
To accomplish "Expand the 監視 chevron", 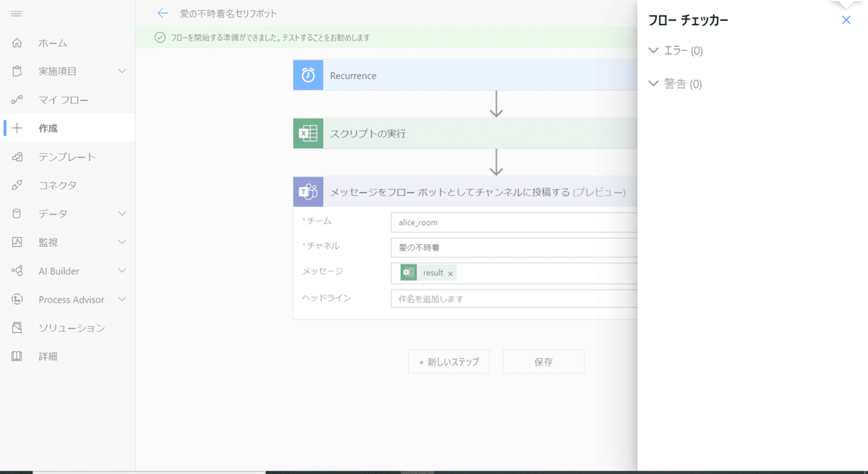I will click(x=122, y=242).
